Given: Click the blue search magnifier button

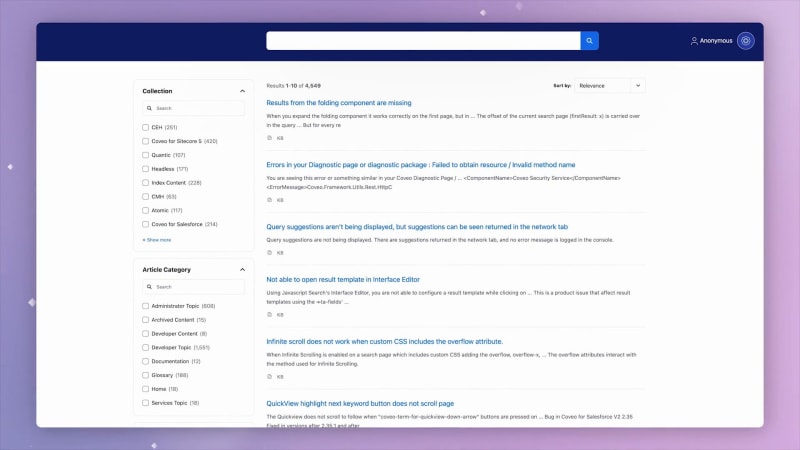Looking at the screenshot, I should pos(589,41).
